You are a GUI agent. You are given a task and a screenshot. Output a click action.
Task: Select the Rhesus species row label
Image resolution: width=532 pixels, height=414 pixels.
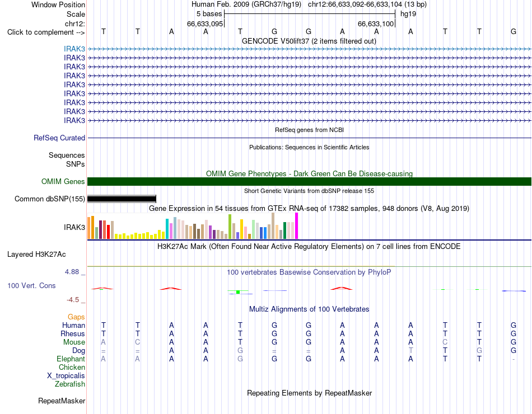[73, 334]
